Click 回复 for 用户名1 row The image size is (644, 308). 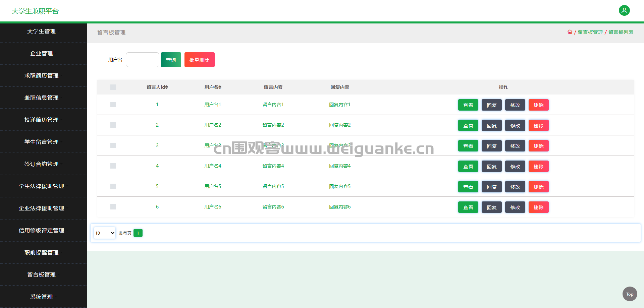(492, 105)
